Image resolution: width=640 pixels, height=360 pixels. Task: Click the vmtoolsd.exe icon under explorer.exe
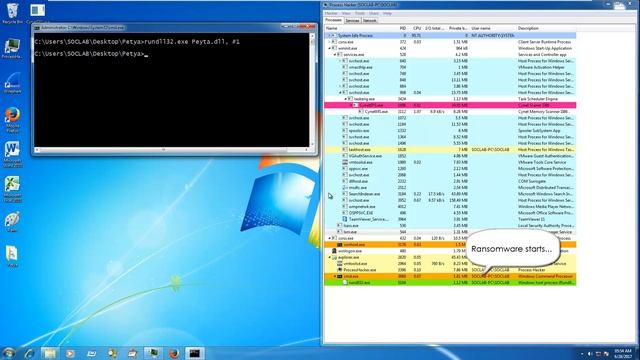coord(340,264)
